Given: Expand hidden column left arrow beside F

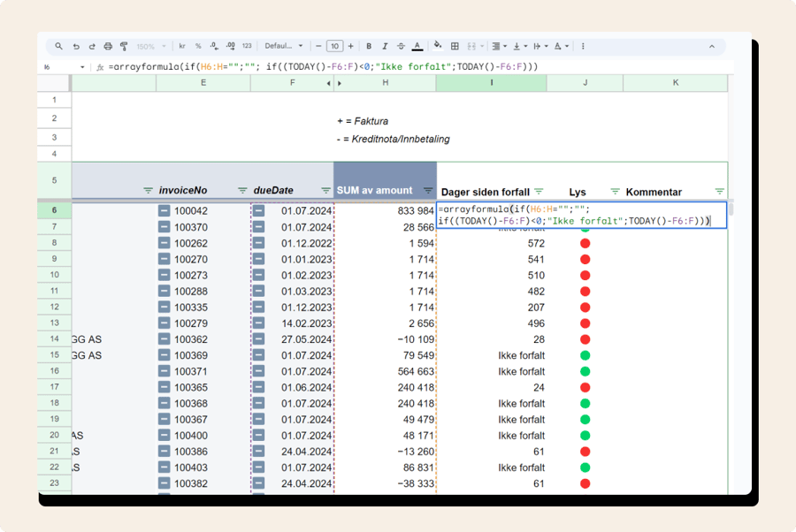Looking at the screenshot, I should click(328, 83).
